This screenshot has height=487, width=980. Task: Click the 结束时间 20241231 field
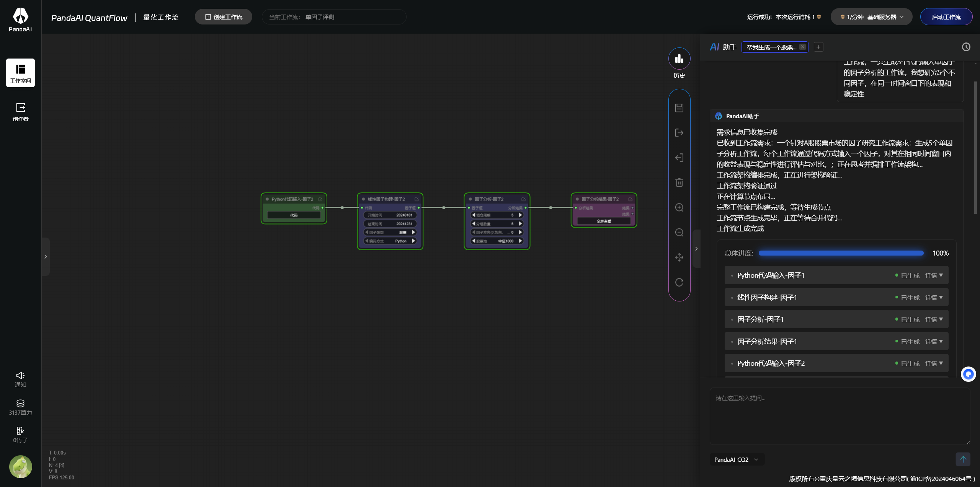(x=390, y=224)
